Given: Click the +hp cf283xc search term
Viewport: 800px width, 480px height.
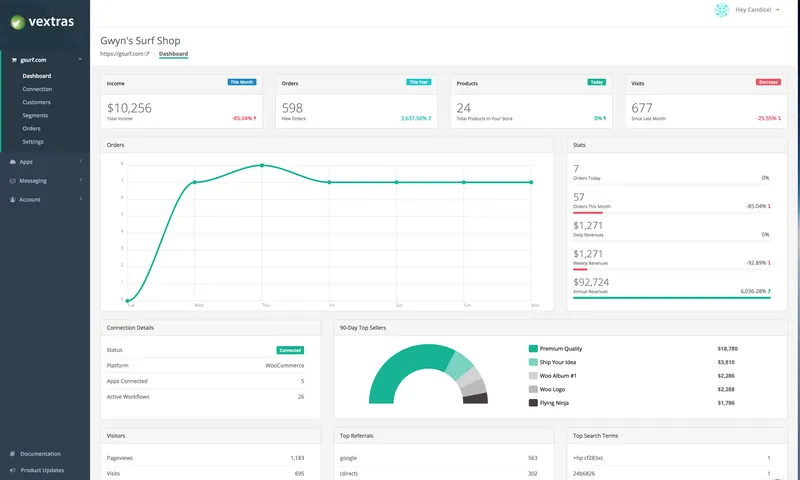Looking at the screenshot, I should (x=588, y=458).
